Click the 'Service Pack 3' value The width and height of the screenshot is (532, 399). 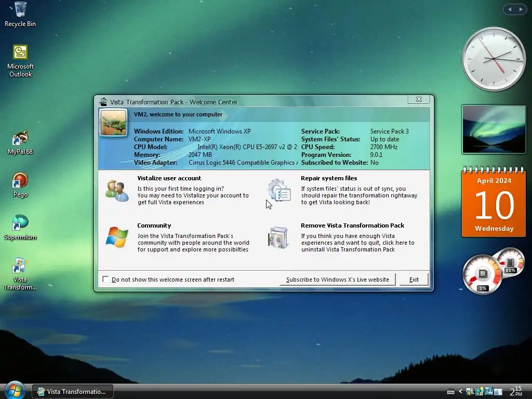[x=390, y=131]
